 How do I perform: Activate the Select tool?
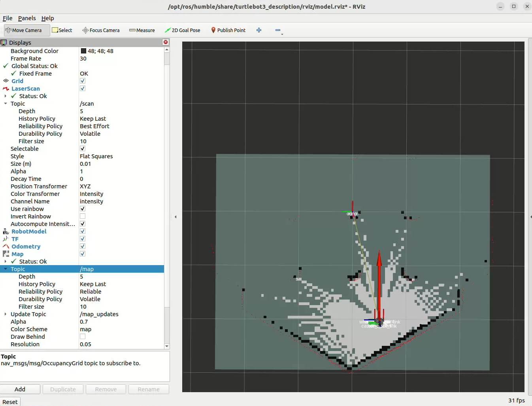(62, 30)
